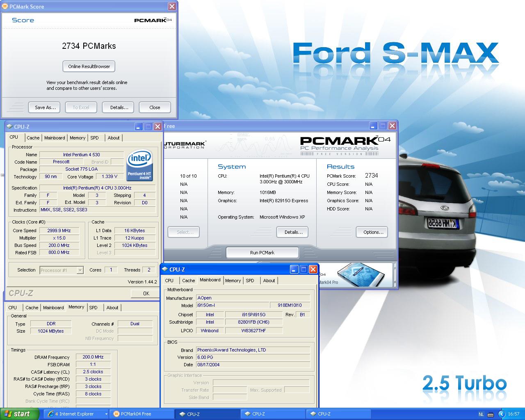This screenshot has width=525, height=420.
Task: Click the Multiplier value x 15.0
Action: pos(59,238)
